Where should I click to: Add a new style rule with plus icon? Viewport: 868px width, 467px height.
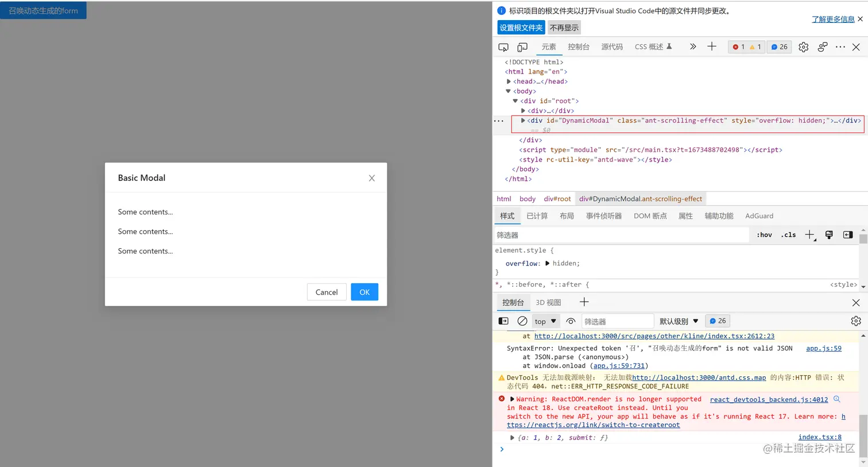click(809, 235)
